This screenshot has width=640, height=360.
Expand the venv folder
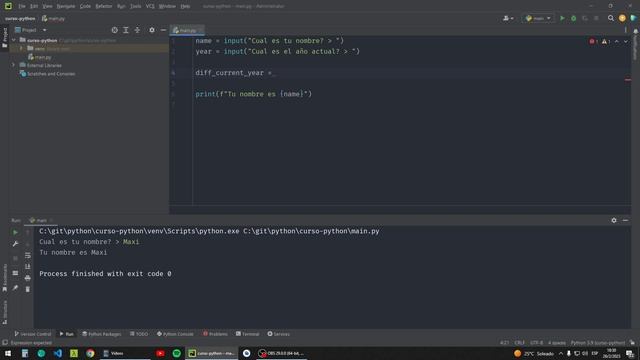pos(22,49)
